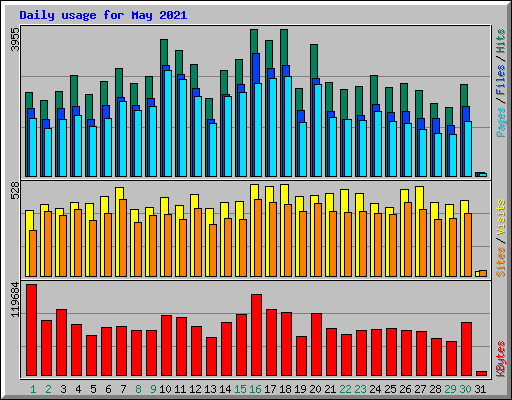Click day label 16 on the x-axis

[255, 389]
